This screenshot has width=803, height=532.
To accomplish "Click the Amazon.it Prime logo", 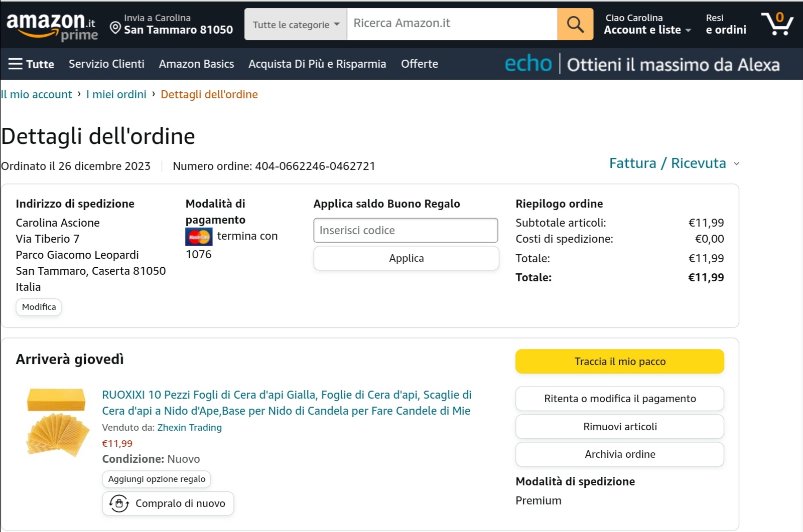I will point(51,25).
